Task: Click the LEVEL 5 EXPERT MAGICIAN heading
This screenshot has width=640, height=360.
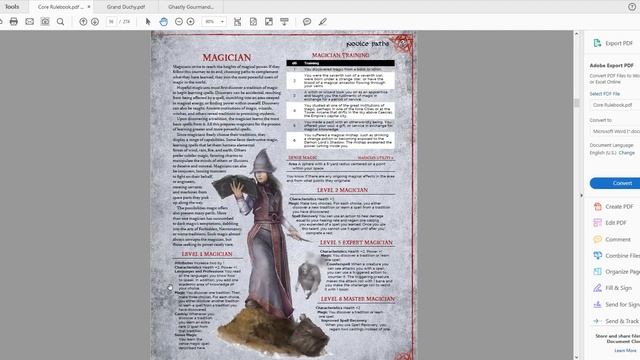Action: (x=356, y=242)
